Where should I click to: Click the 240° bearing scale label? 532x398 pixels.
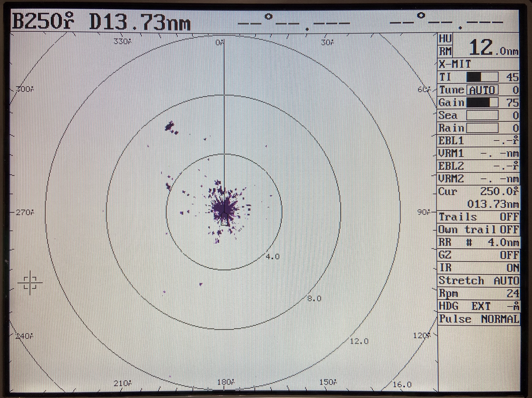pos(24,336)
